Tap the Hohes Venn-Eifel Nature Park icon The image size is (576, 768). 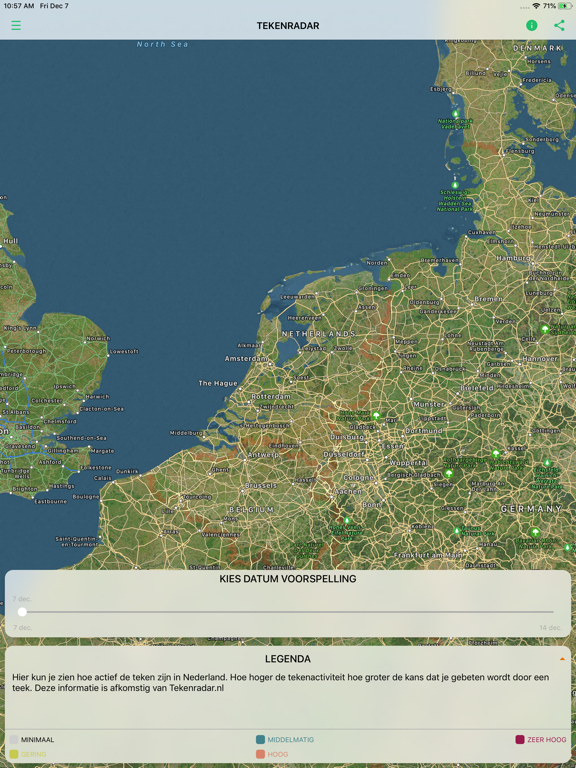pyautogui.click(x=347, y=520)
